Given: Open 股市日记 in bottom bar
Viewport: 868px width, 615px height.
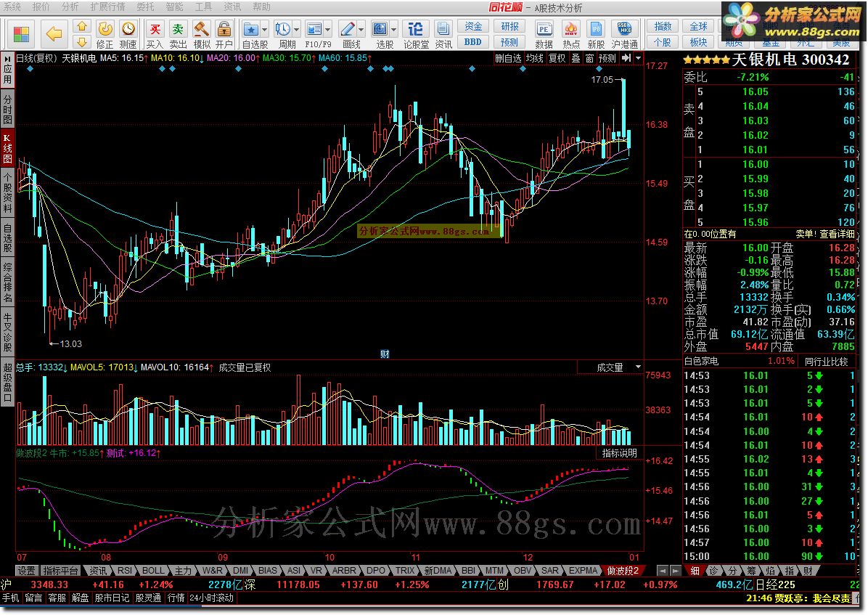Looking at the screenshot, I should (x=112, y=598).
